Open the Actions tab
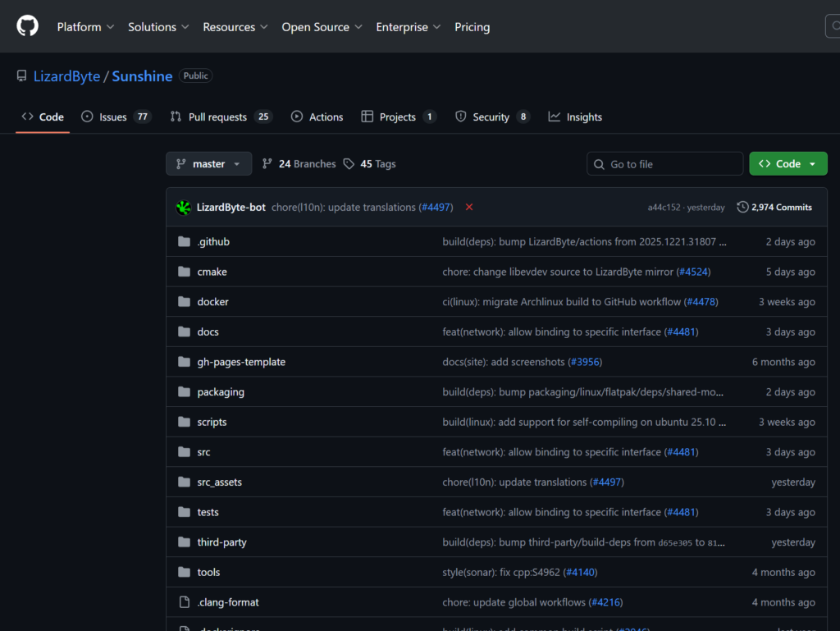 pyautogui.click(x=317, y=117)
